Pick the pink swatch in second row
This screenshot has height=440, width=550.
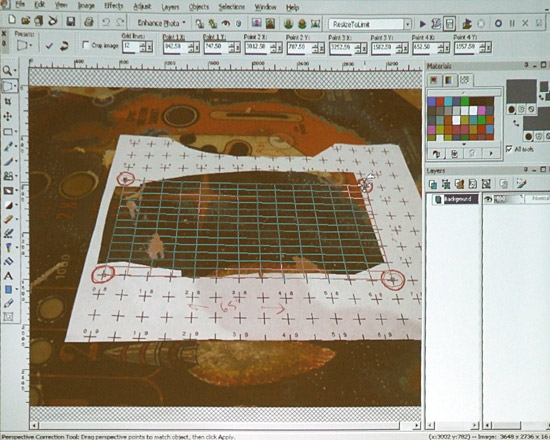482,111
